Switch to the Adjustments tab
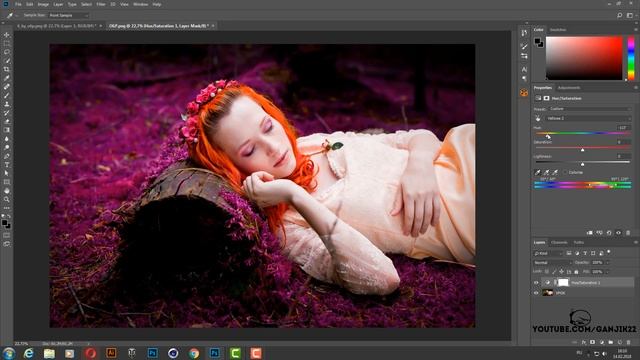This screenshot has width=640, height=360. pyautogui.click(x=569, y=88)
